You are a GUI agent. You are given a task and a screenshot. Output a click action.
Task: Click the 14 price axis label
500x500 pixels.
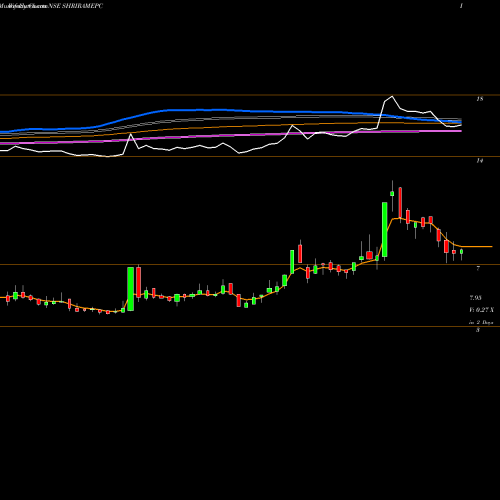[x=480, y=161]
